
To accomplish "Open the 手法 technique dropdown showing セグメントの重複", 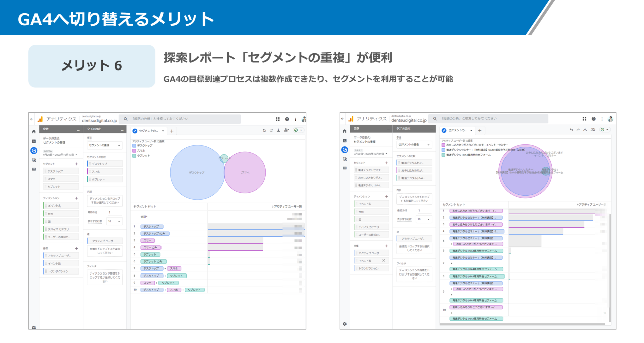I will click(105, 145).
